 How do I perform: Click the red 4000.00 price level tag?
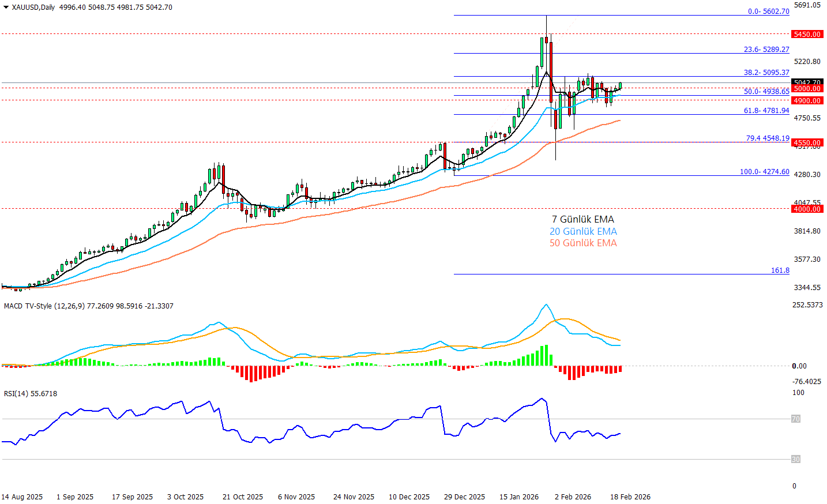point(806,209)
